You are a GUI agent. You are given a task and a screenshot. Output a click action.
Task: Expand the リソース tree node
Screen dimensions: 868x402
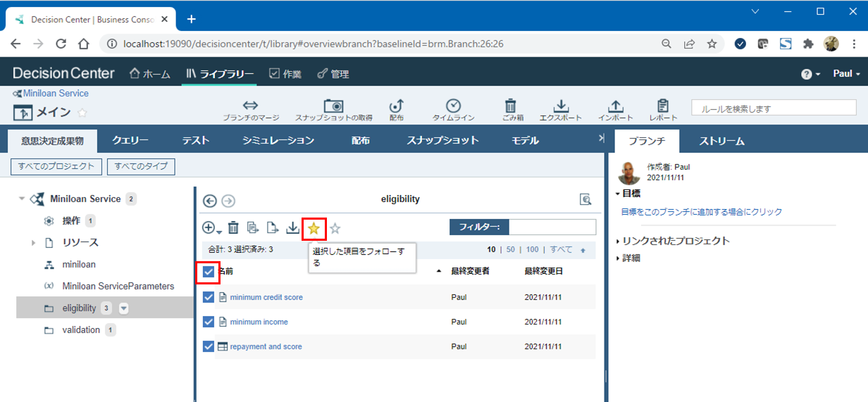click(33, 243)
